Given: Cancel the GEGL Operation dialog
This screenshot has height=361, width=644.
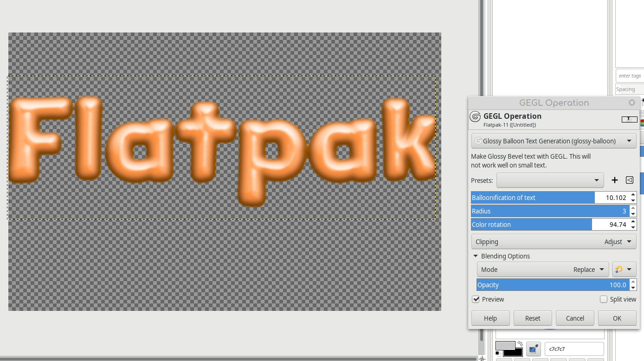Looking at the screenshot, I should tap(575, 318).
